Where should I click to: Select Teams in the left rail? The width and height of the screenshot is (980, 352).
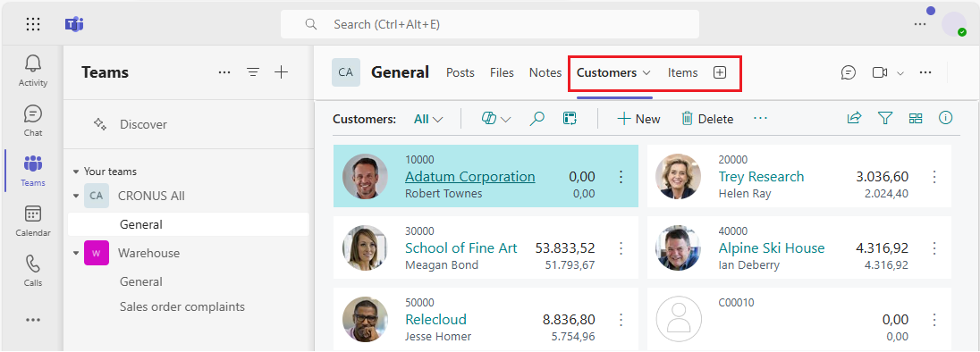click(33, 171)
